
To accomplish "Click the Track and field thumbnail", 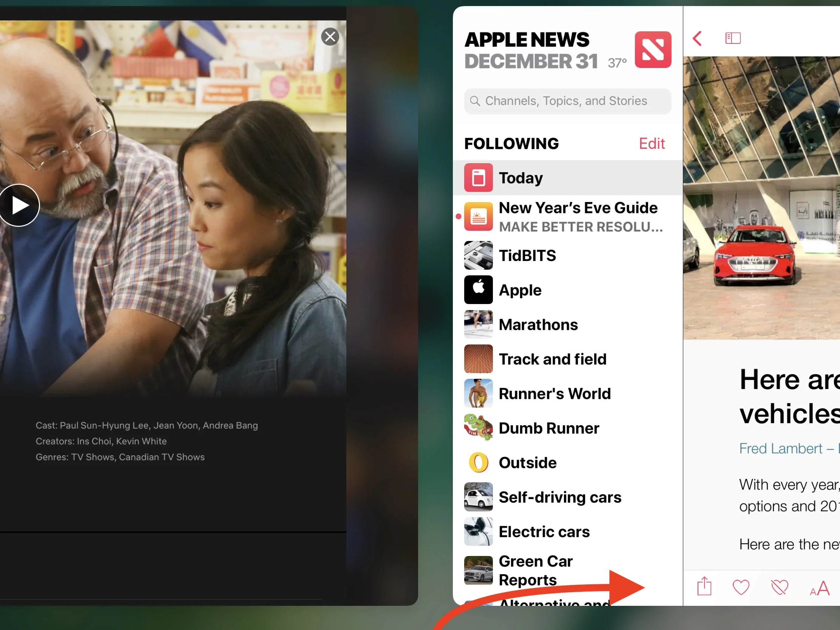I will (x=479, y=359).
